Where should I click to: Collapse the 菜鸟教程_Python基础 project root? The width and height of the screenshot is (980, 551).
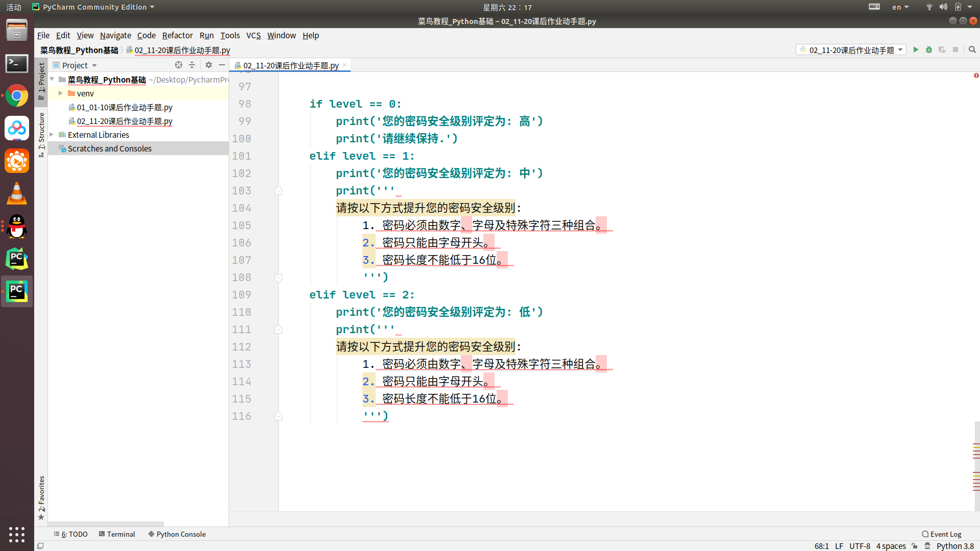coord(52,80)
